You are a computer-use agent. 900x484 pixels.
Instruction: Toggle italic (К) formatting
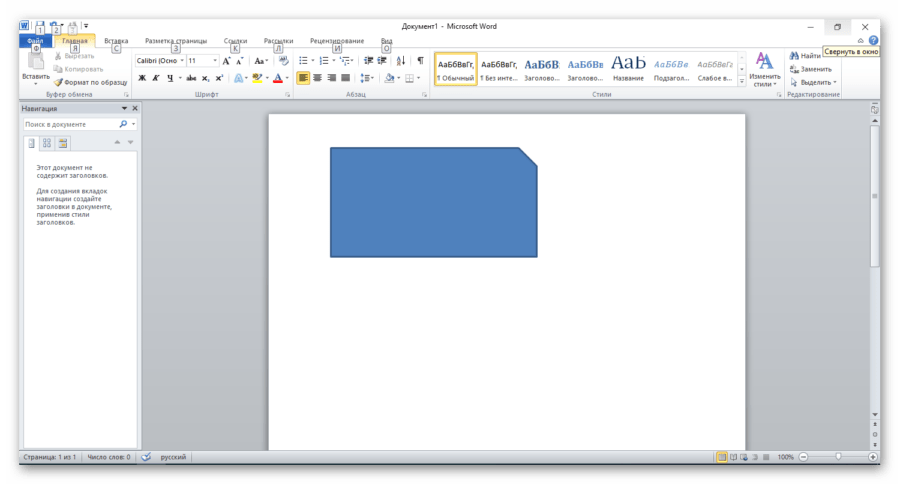(x=156, y=78)
